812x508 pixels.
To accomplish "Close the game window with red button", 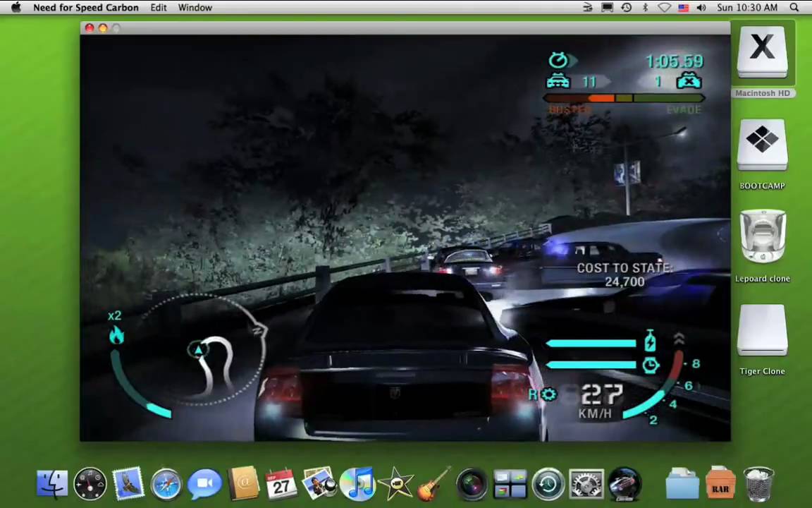I will (x=89, y=28).
